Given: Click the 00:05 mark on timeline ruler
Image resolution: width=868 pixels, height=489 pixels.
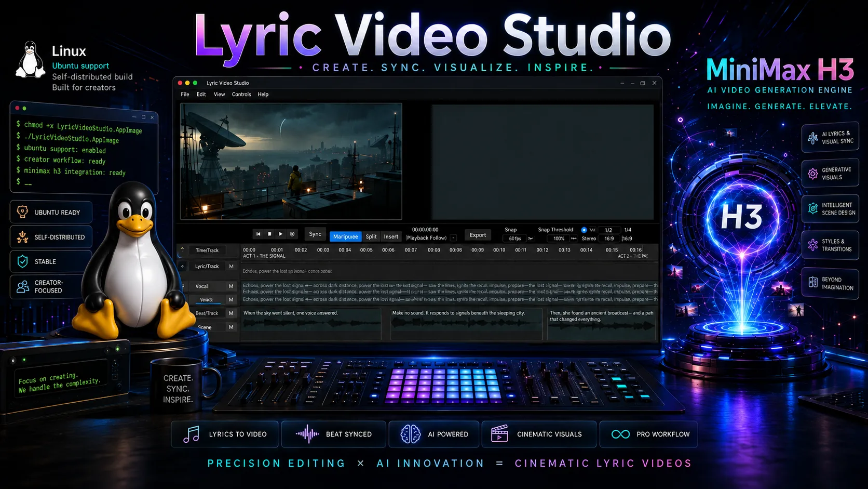Looking at the screenshot, I should coord(367,250).
